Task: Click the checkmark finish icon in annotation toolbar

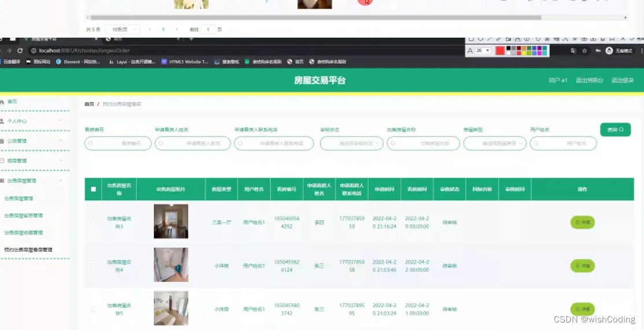Action: (x=632, y=39)
